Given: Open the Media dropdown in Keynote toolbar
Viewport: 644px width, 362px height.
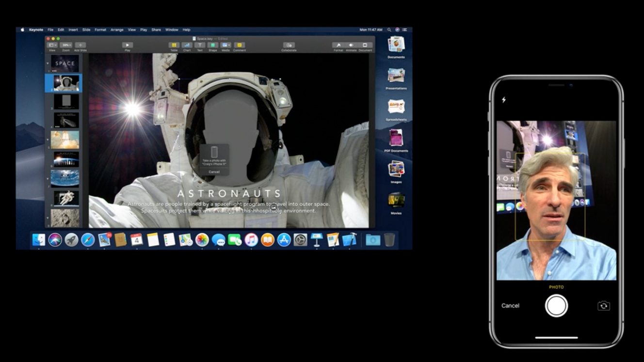Looking at the screenshot, I should (225, 45).
